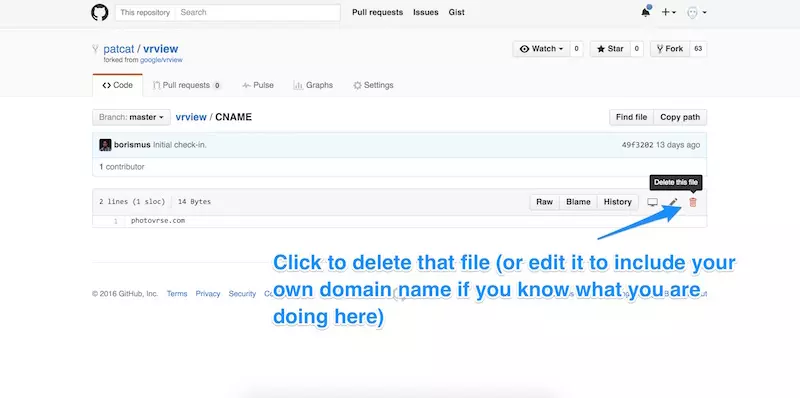Open the watchers count next to Watch
Screen dimensions: 800x398
pyautogui.click(x=576, y=49)
